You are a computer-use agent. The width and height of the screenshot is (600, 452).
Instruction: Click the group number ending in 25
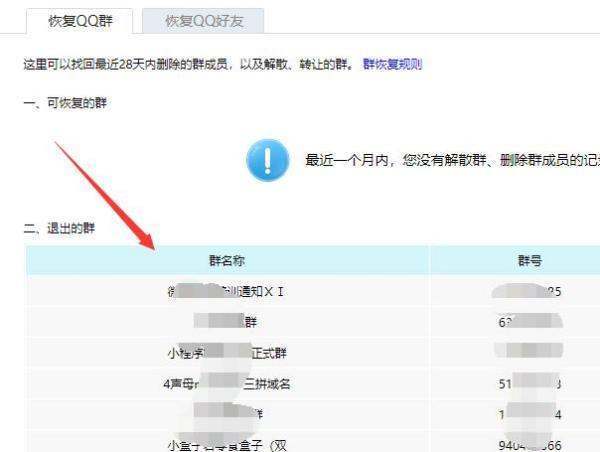point(527,292)
